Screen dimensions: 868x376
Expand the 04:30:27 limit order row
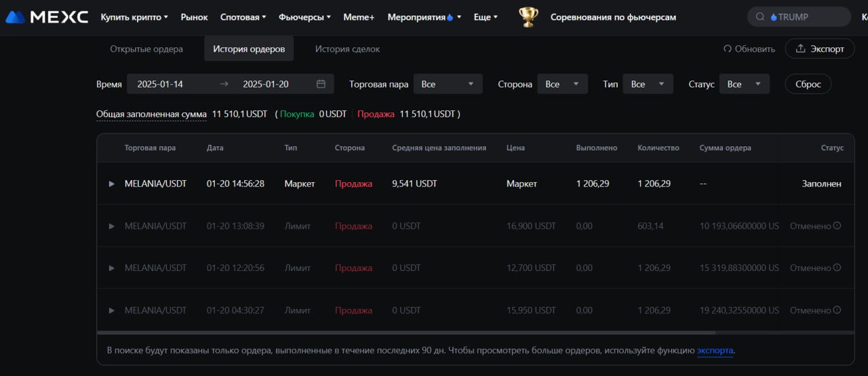click(x=112, y=310)
